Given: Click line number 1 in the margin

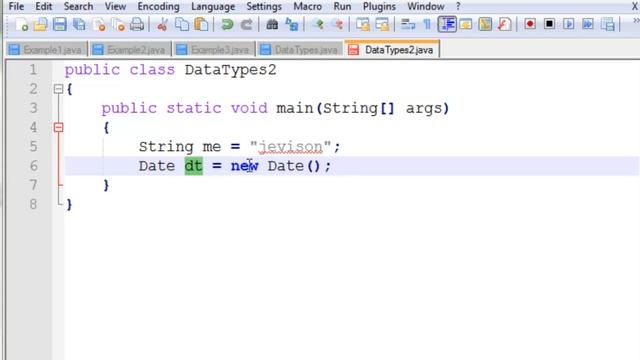Looking at the screenshot, I should 33,70.
